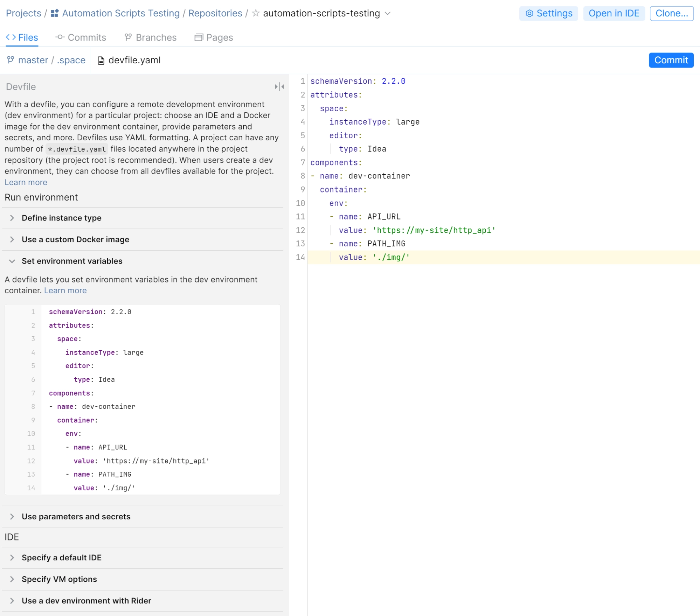
Task: Expand Use a dev environment with Rider
Action: (x=143, y=601)
